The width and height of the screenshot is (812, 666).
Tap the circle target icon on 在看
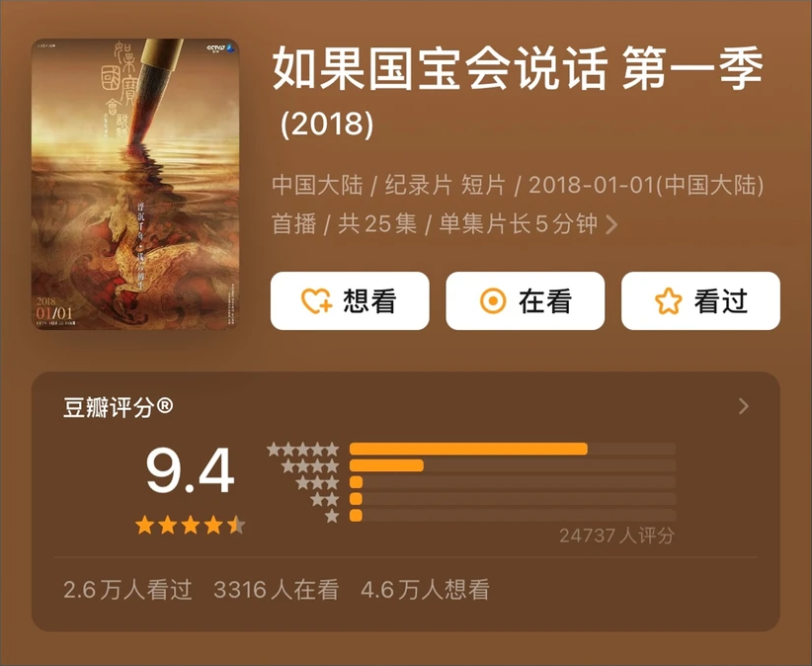[493, 301]
